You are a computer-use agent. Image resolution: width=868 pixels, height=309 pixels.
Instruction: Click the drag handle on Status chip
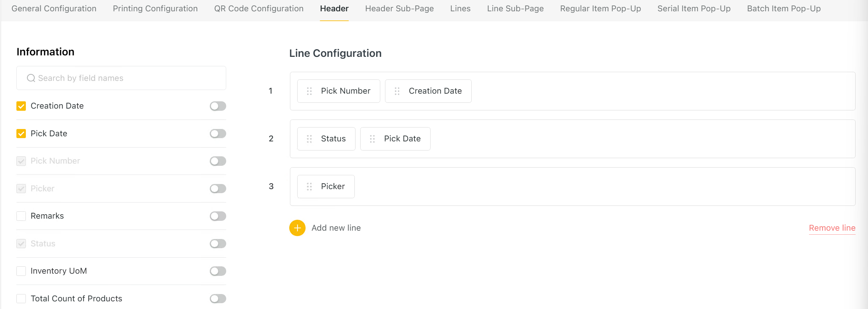(x=309, y=139)
